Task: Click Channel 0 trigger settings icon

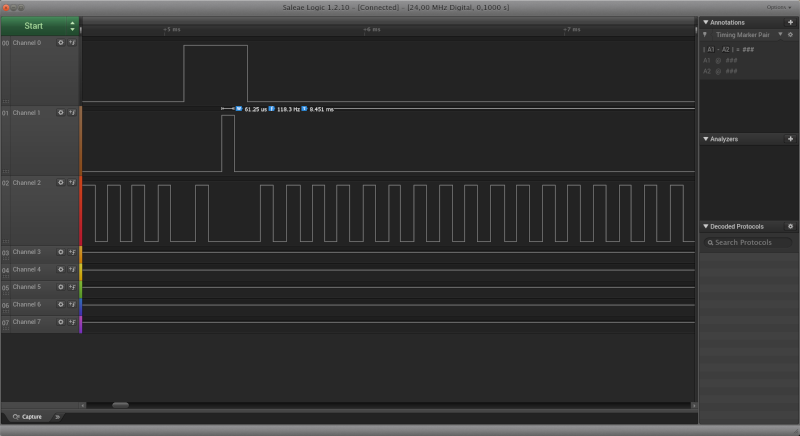Action: (72, 43)
